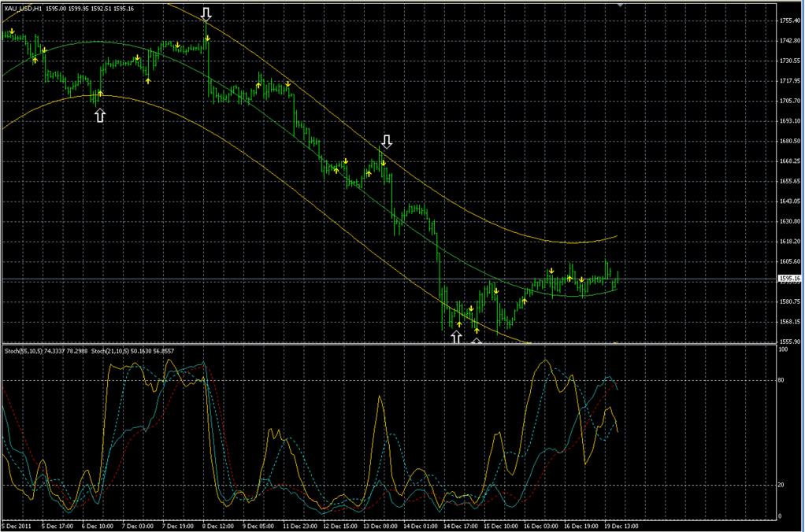This screenshot has width=805, height=532.
Task: Click the 1717.95 price scale label
Action: point(789,81)
